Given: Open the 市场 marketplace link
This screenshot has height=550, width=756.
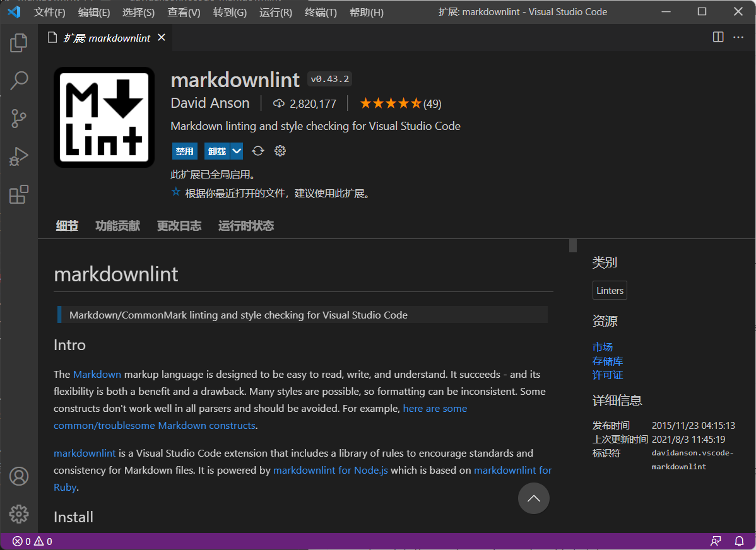Looking at the screenshot, I should click(602, 347).
